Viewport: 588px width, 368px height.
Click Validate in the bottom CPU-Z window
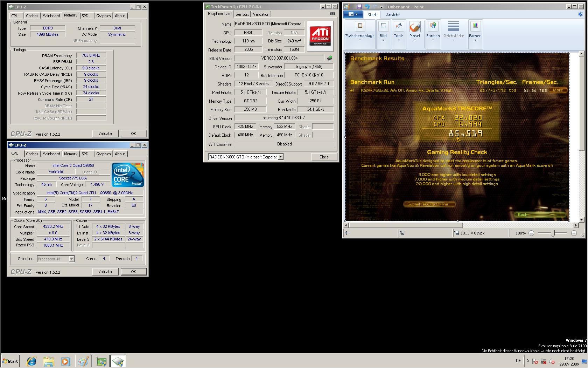(x=105, y=272)
